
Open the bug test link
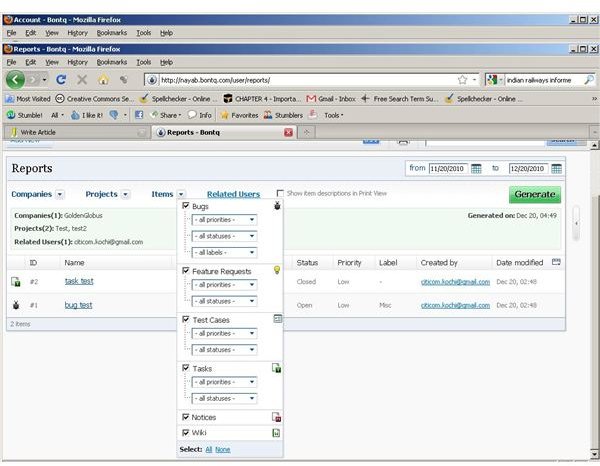tap(78, 305)
